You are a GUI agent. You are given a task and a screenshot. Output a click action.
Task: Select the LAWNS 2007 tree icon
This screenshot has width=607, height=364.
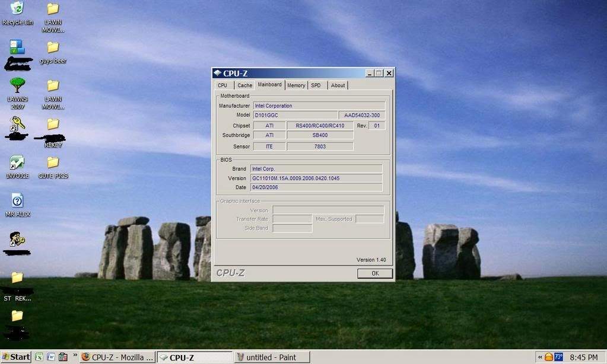(17, 93)
